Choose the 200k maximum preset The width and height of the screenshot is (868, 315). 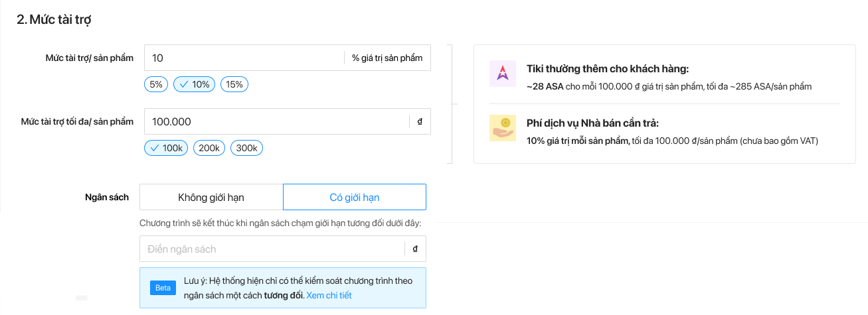[209, 148]
